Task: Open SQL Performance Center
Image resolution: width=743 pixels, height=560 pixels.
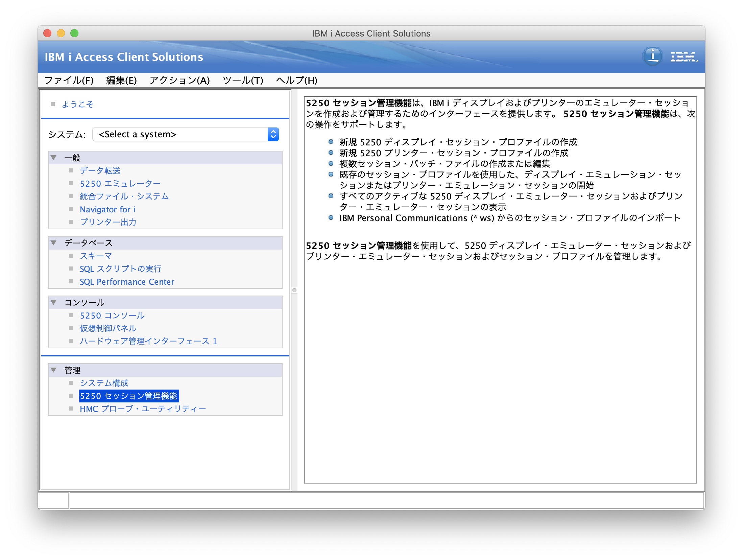Action: point(127,282)
